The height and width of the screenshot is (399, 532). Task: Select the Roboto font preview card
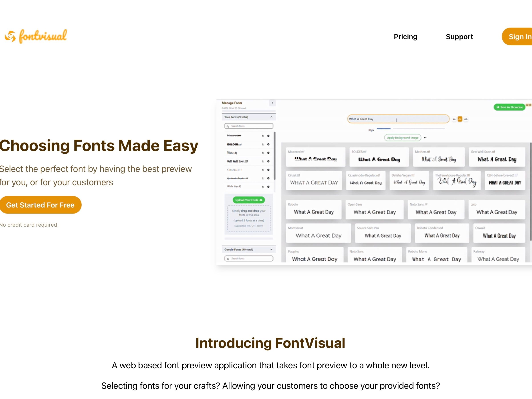tap(314, 210)
